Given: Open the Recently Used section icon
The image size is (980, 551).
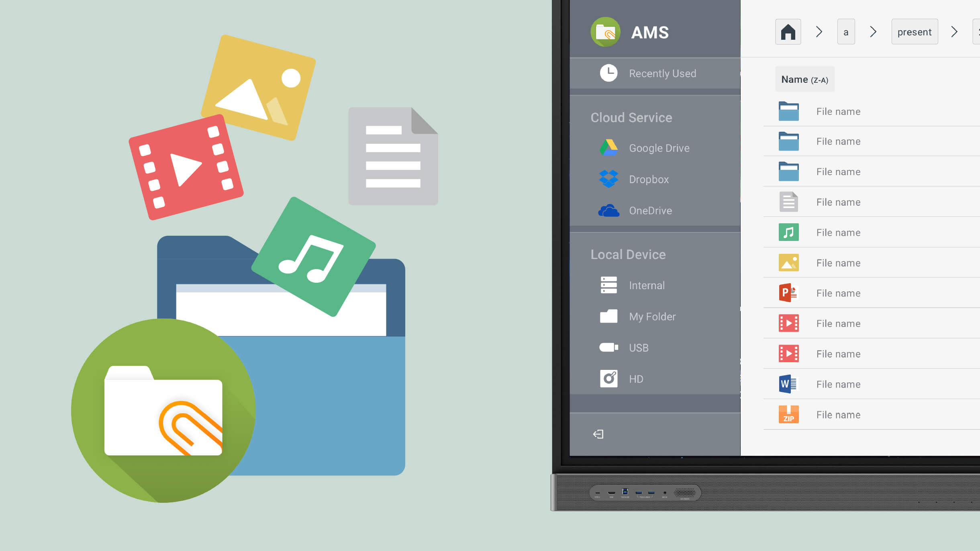Looking at the screenshot, I should pyautogui.click(x=609, y=73).
